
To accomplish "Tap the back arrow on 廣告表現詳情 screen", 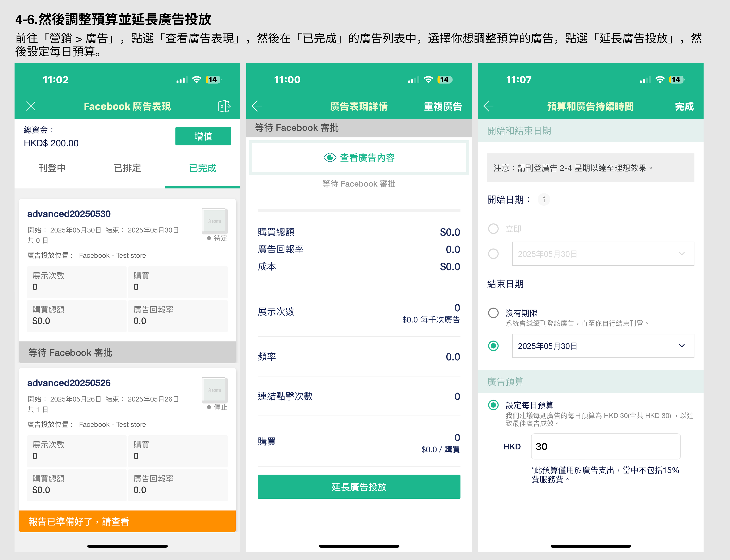I will tap(257, 106).
